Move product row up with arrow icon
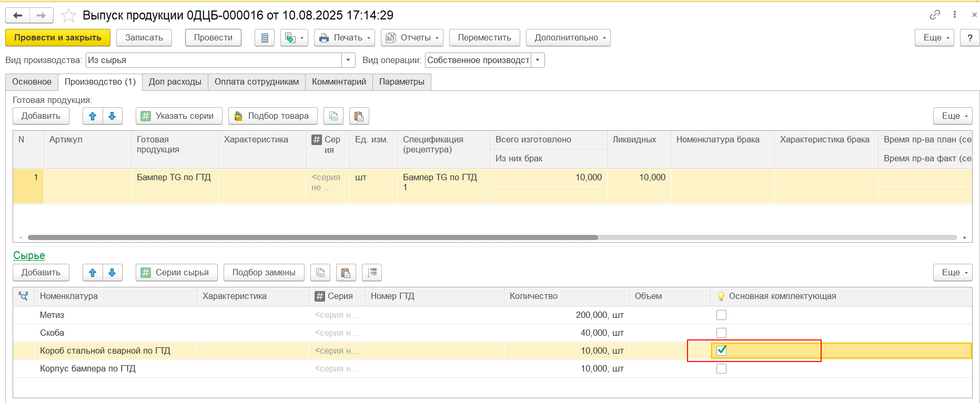This screenshot has width=980, height=403. pyautogui.click(x=93, y=116)
